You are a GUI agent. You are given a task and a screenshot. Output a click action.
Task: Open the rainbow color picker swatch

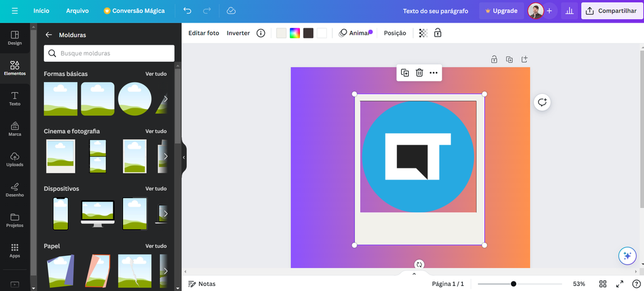pyautogui.click(x=295, y=33)
